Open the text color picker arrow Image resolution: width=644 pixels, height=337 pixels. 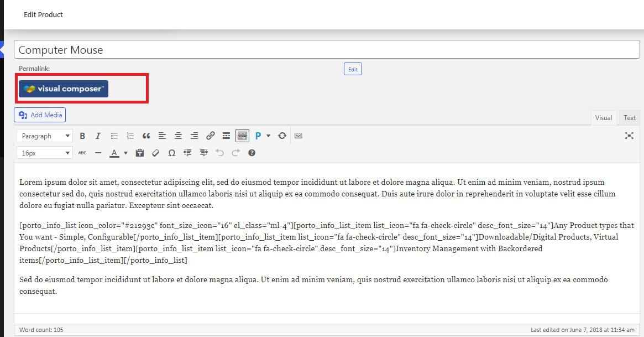(125, 153)
